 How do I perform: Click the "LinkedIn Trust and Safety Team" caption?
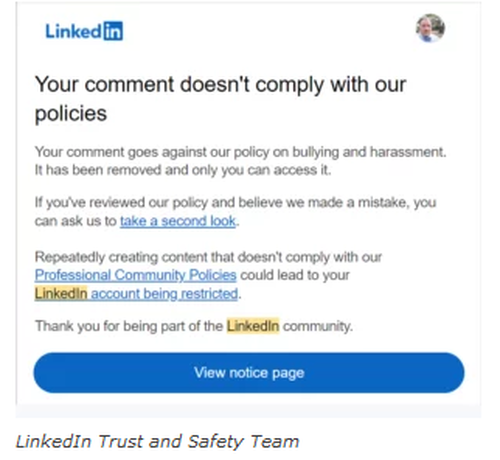pos(157,442)
